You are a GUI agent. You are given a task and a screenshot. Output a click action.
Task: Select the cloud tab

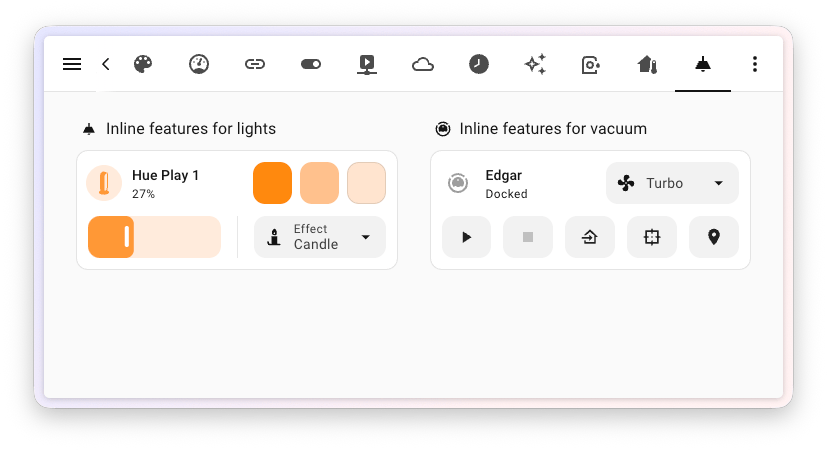click(422, 64)
